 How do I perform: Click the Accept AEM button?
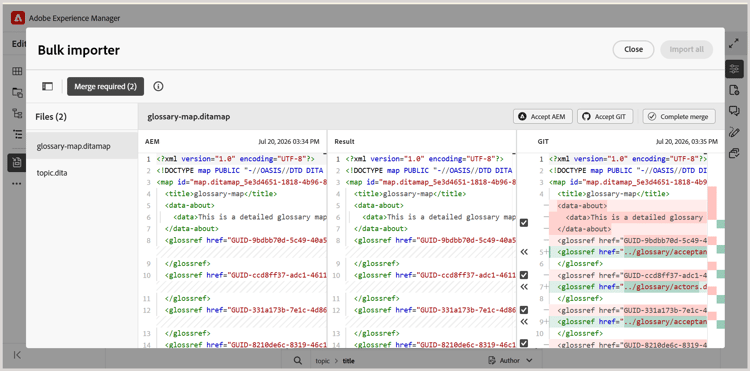click(543, 116)
